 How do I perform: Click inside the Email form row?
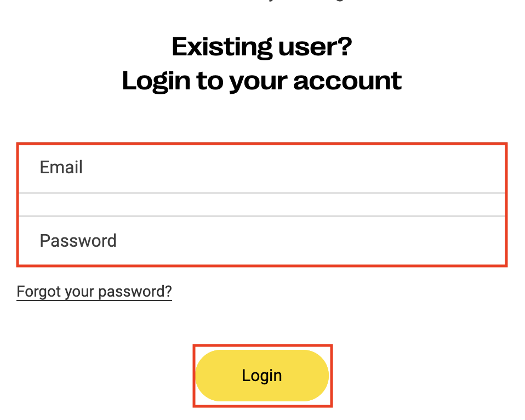(x=262, y=167)
